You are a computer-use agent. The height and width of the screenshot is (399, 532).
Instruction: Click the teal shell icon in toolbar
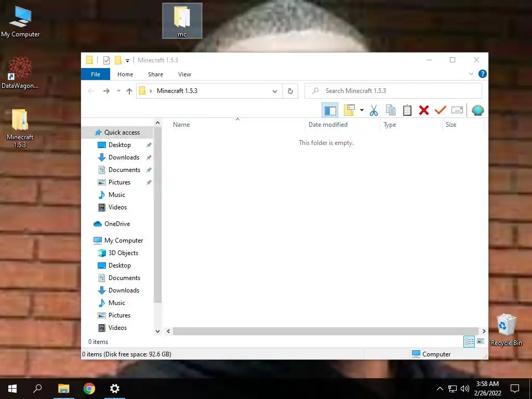tap(478, 110)
